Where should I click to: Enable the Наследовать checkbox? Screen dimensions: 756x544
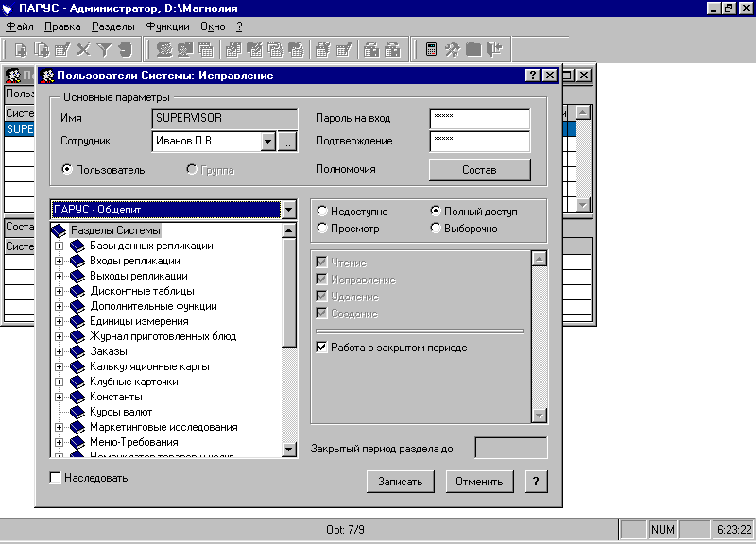(55, 478)
